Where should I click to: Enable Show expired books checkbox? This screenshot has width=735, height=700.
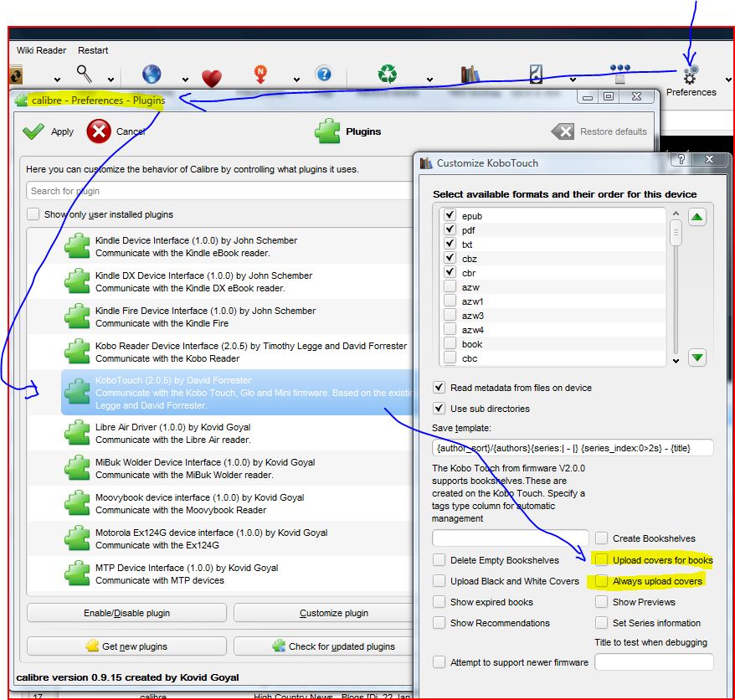pyautogui.click(x=439, y=601)
